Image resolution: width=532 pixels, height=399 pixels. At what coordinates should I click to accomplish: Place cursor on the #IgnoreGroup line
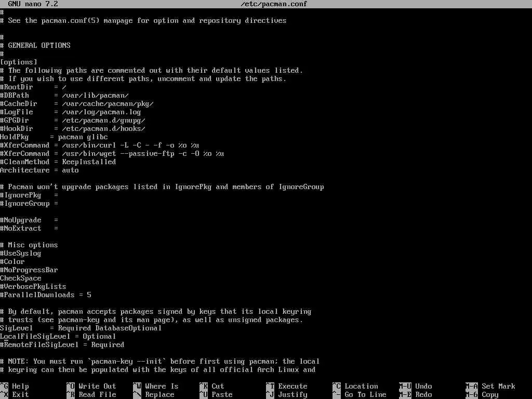(29, 204)
